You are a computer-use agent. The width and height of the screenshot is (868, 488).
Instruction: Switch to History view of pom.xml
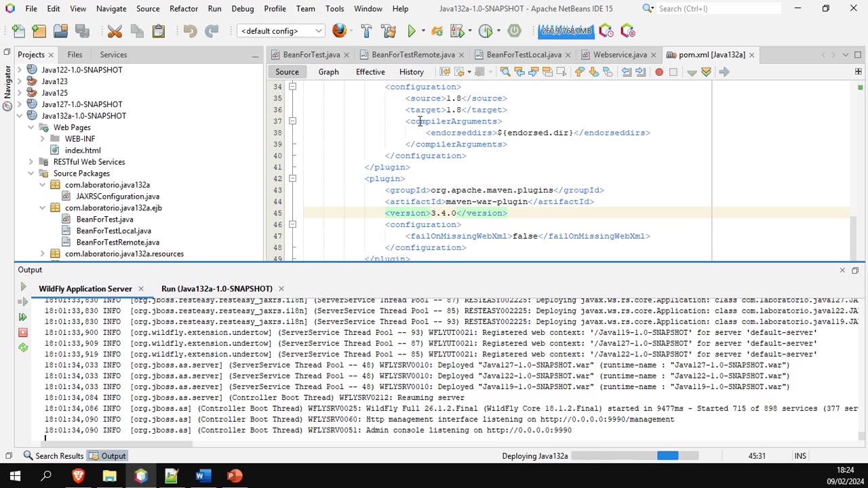coord(412,72)
